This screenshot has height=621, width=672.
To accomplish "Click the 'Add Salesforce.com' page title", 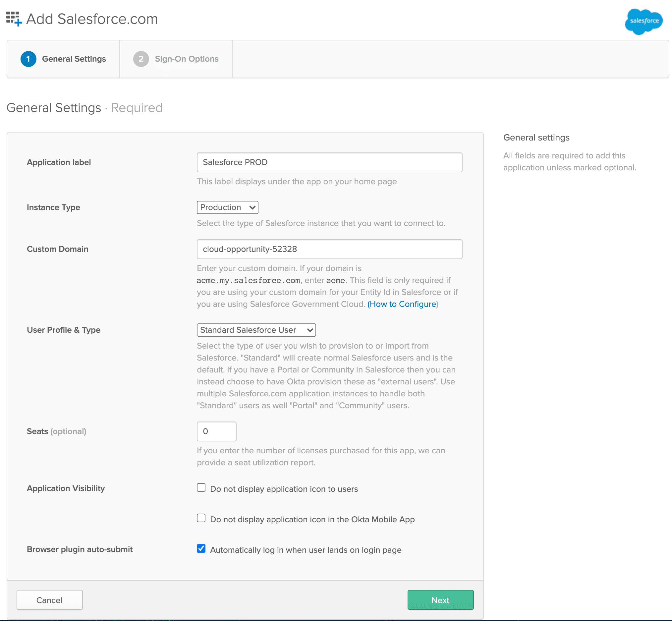I will [92, 19].
